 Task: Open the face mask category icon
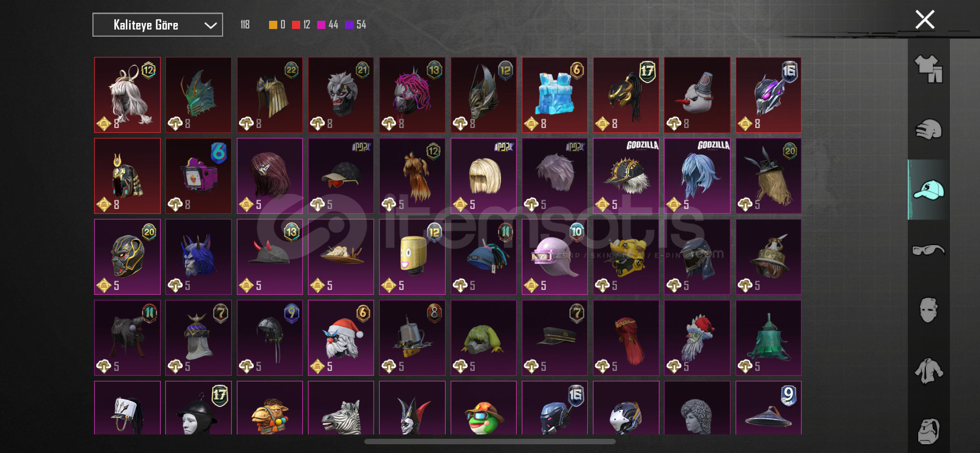[929, 310]
